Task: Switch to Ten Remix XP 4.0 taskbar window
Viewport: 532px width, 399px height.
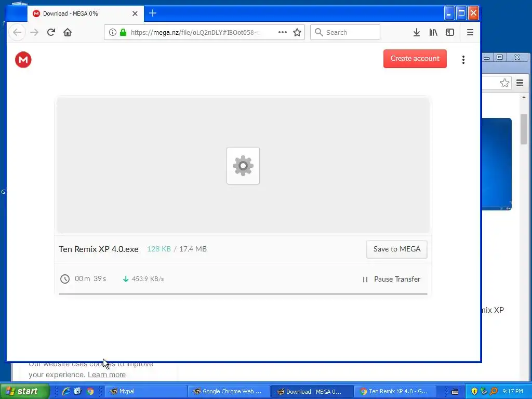Action: point(395,391)
